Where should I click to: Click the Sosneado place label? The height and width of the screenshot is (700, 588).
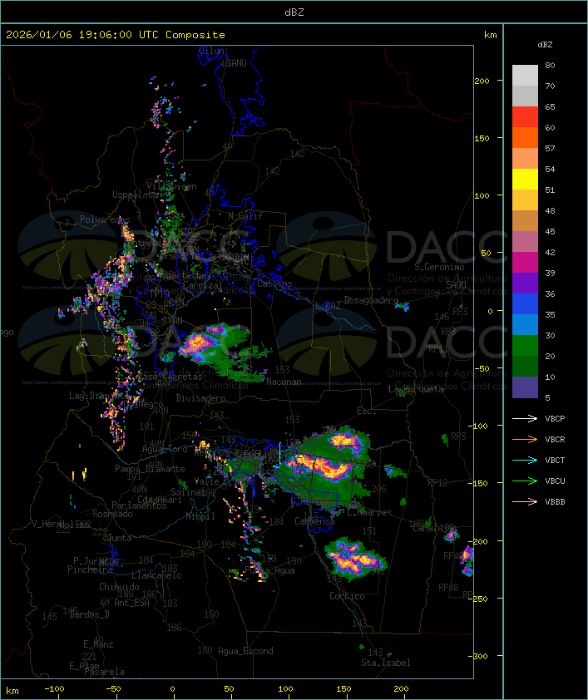(x=112, y=514)
